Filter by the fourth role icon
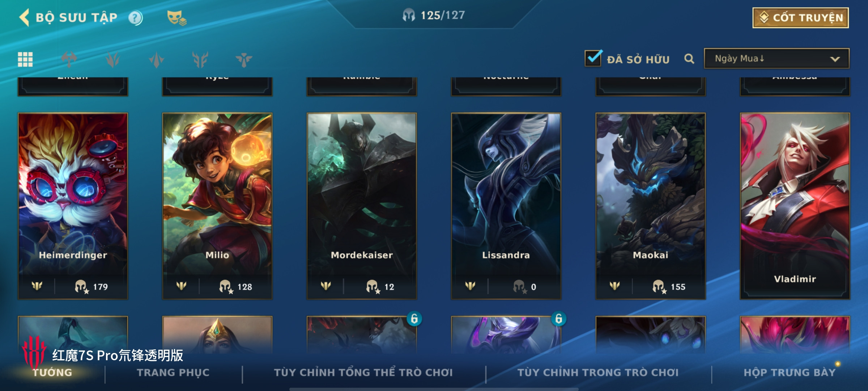868x391 pixels. click(200, 59)
